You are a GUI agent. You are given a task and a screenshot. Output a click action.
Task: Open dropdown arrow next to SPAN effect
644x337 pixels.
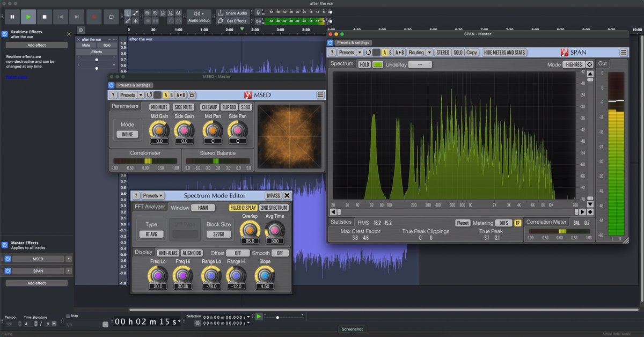(69, 271)
